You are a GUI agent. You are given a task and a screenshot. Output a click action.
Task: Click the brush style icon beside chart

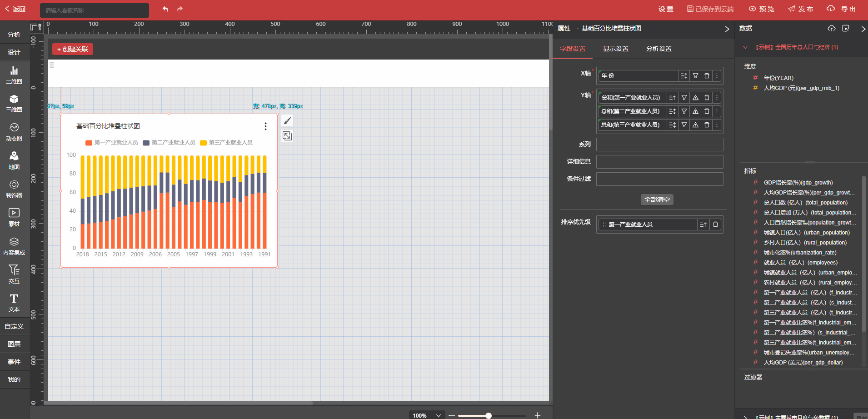[x=287, y=120]
